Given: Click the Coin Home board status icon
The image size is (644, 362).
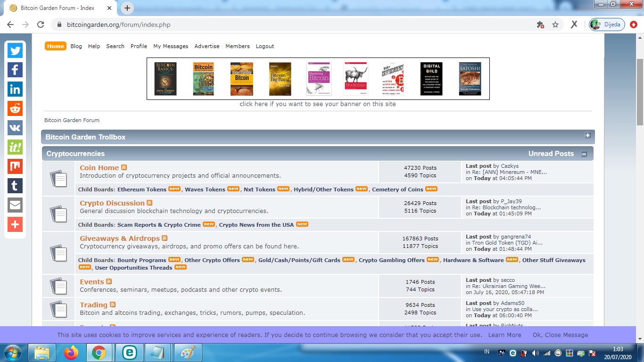Looking at the screenshot, I should point(58,179).
